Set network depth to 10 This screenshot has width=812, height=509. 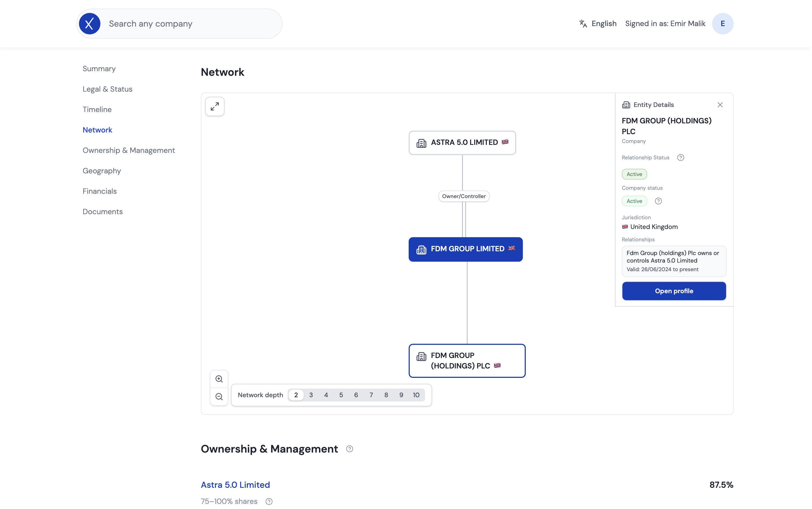pos(416,395)
